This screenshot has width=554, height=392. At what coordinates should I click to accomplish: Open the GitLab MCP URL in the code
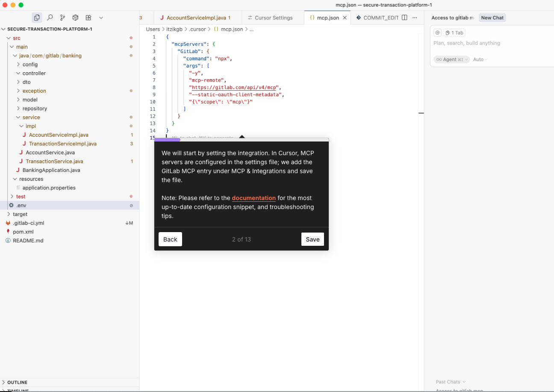[x=233, y=87]
